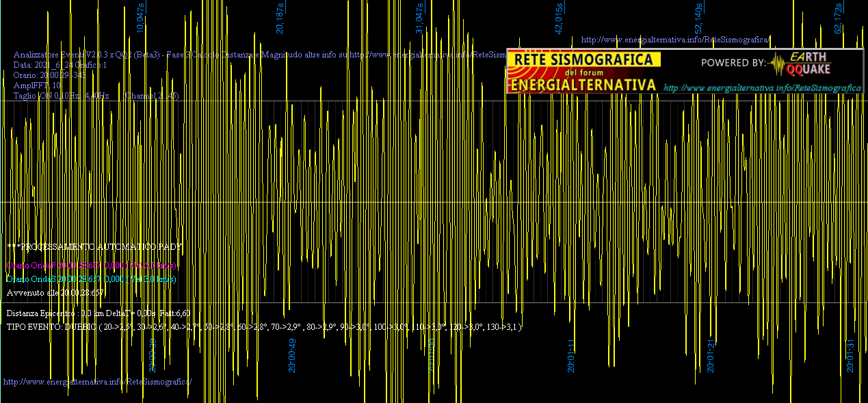This screenshot has width=868, height=403.
Task: Click the 20,187s time axis label
Action: [x=280, y=17]
